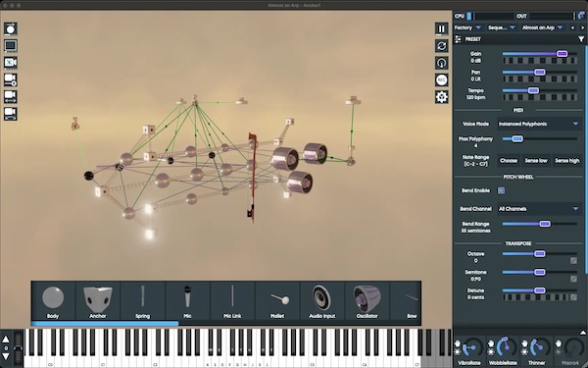Screen dimensions: 588x368
Task: Open the Seque... category dropdown
Action: pyautogui.click(x=502, y=27)
